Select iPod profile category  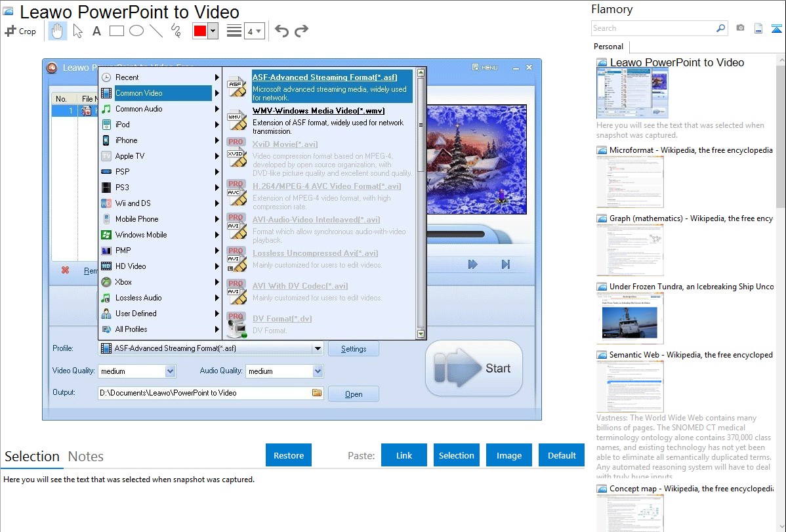click(160, 125)
